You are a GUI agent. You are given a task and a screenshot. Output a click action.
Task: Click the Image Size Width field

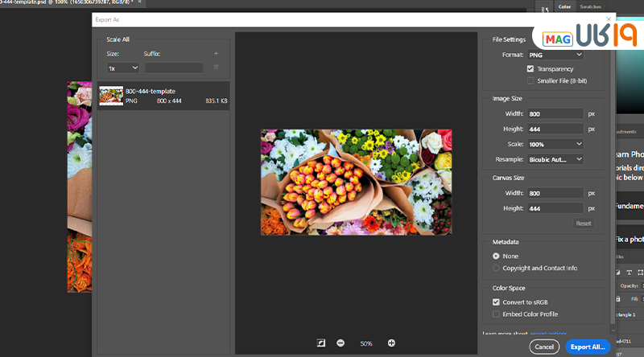(555, 113)
